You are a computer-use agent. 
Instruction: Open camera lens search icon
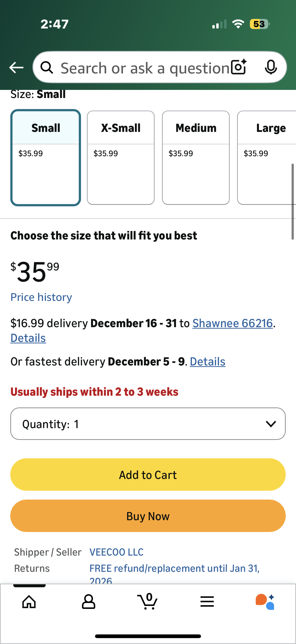(239, 67)
